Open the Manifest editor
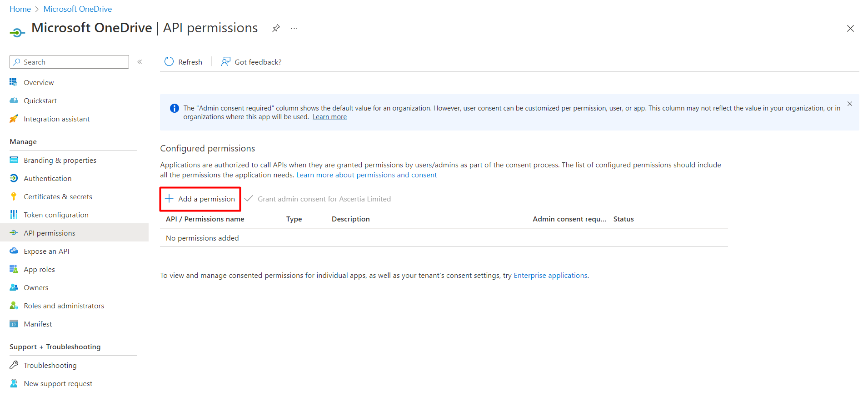The height and width of the screenshot is (397, 868). [38, 324]
